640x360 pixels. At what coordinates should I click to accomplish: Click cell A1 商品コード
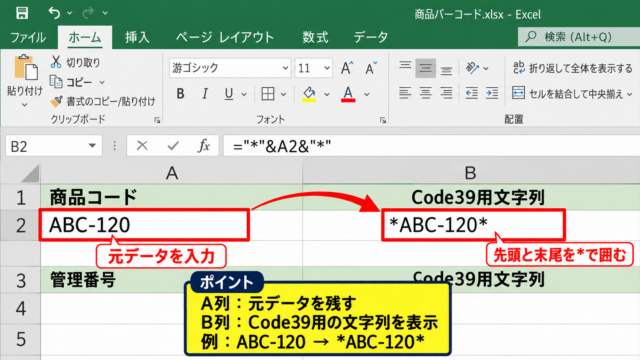pyautogui.click(x=171, y=197)
